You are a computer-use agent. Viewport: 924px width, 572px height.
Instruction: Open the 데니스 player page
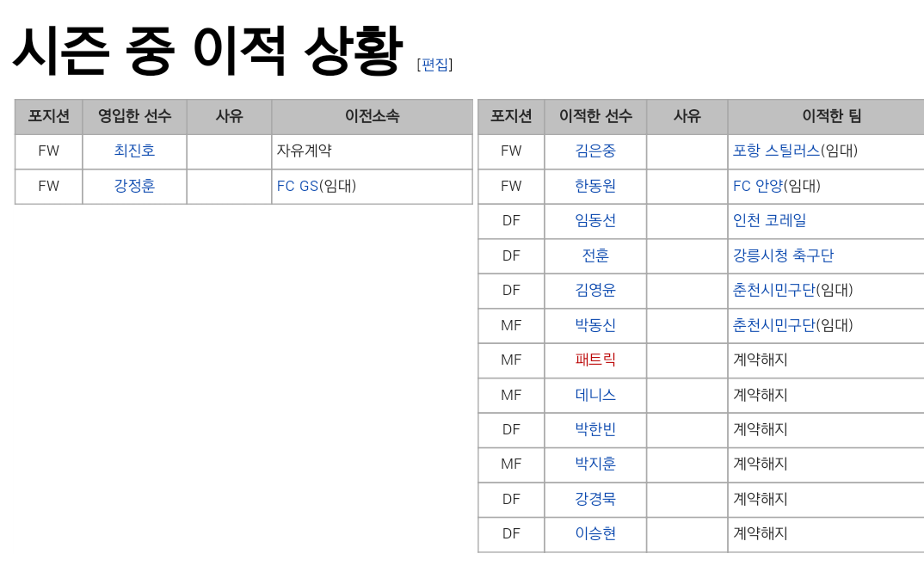click(595, 395)
